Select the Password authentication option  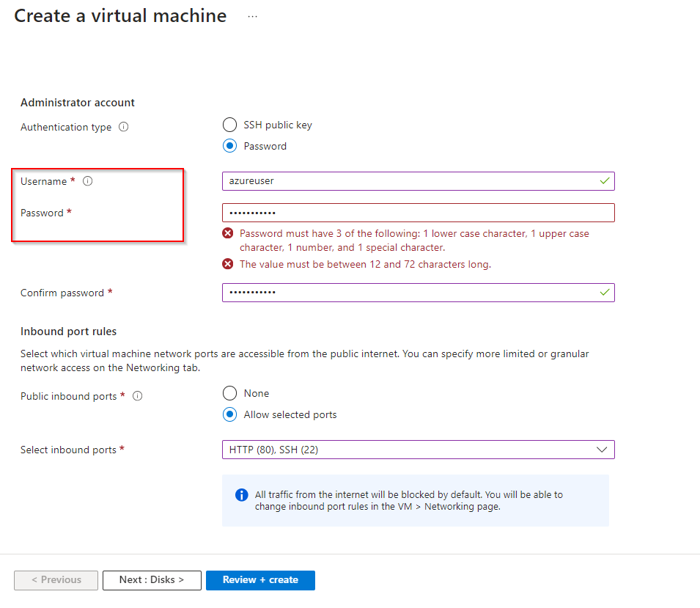[x=230, y=146]
